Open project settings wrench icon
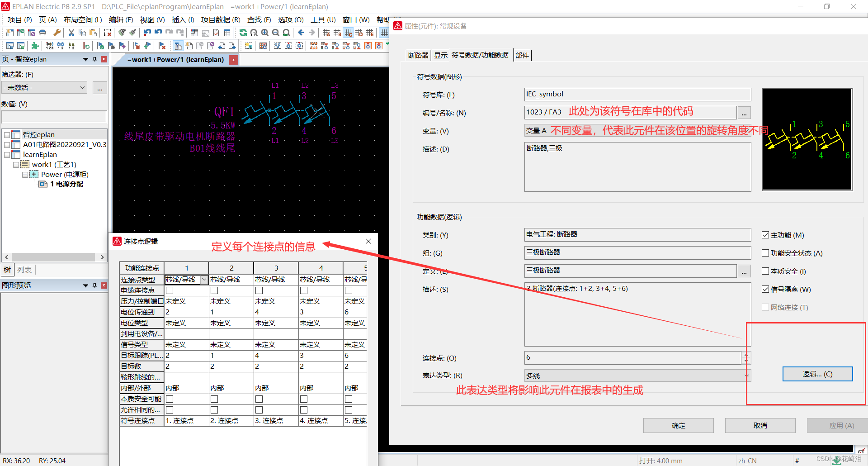The image size is (868, 466). coord(57,32)
